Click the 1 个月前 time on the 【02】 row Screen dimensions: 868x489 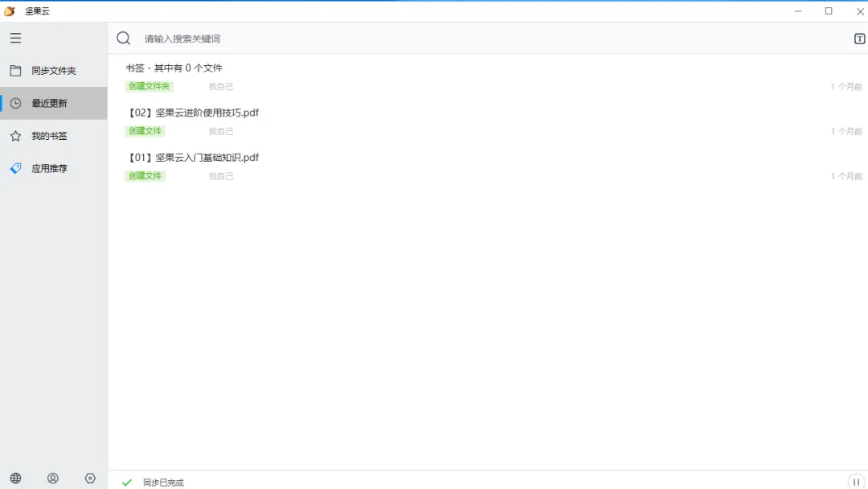(x=846, y=131)
